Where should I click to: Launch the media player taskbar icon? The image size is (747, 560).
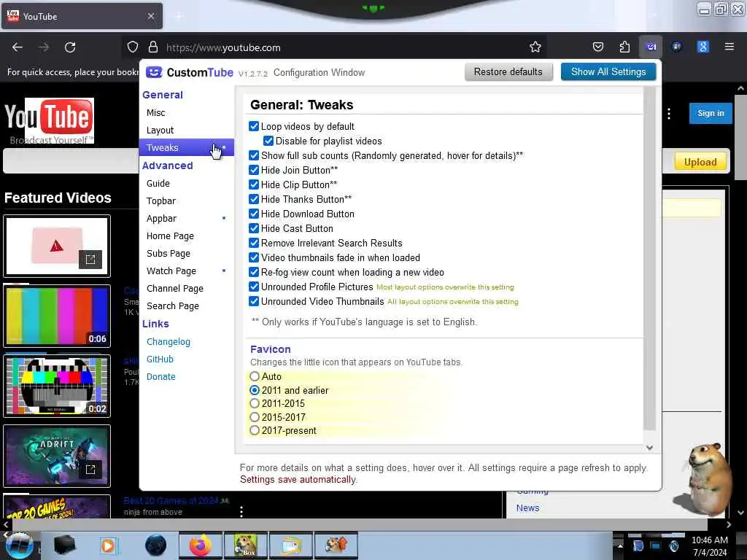click(x=108, y=545)
